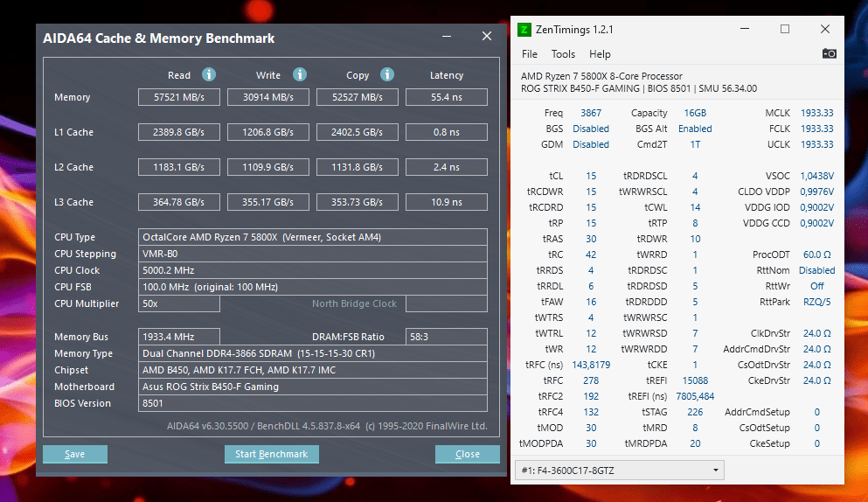
Task: Click the tRFC (ns) value 143,8179
Action: pyautogui.click(x=591, y=366)
